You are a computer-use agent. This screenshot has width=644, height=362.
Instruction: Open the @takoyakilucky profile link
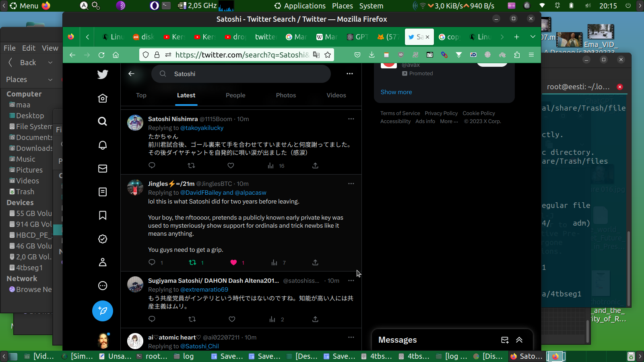coord(202,128)
